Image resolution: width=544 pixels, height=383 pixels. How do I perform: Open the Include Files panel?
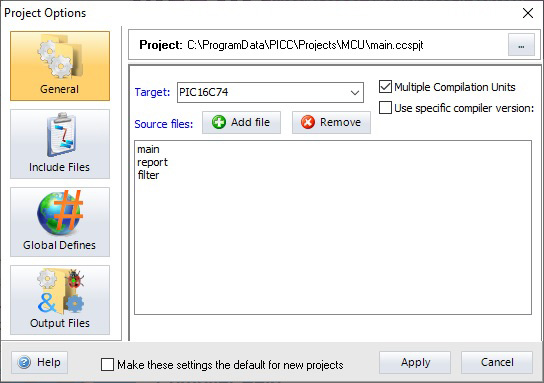[60, 144]
